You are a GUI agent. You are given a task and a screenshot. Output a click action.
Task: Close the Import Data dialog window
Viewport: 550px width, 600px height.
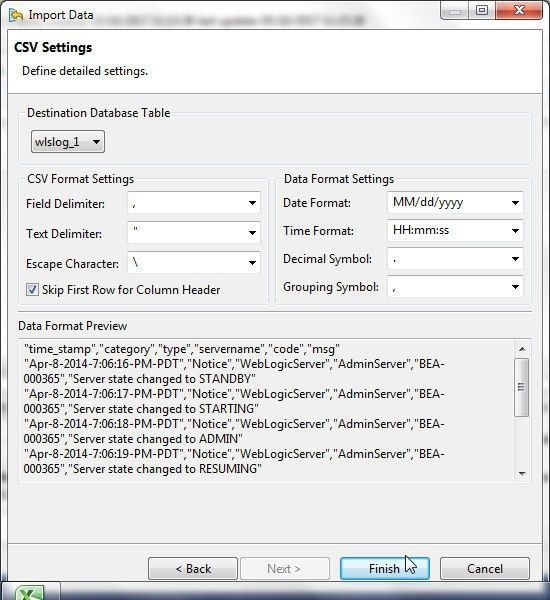coord(519,10)
